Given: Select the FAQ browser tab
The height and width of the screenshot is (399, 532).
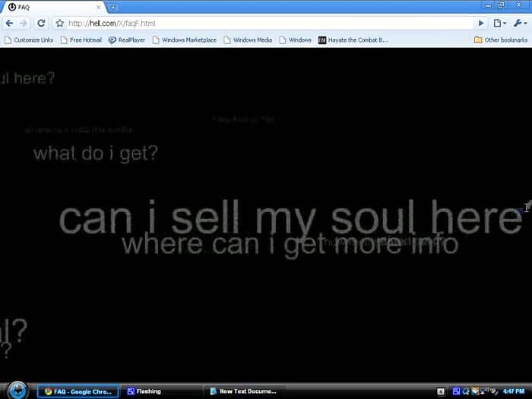Looking at the screenshot, I should [x=53, y=7].
